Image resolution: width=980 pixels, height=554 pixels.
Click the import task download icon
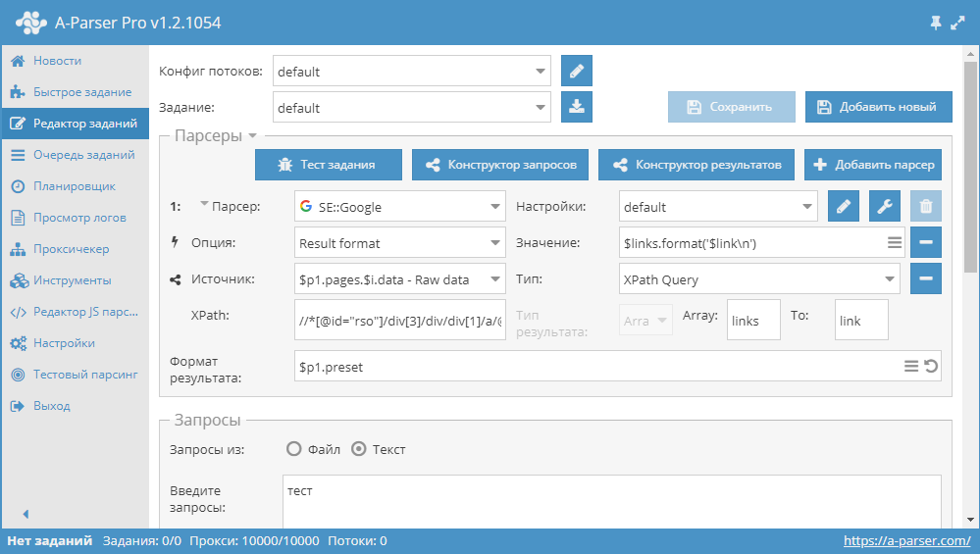pos(576,107)
